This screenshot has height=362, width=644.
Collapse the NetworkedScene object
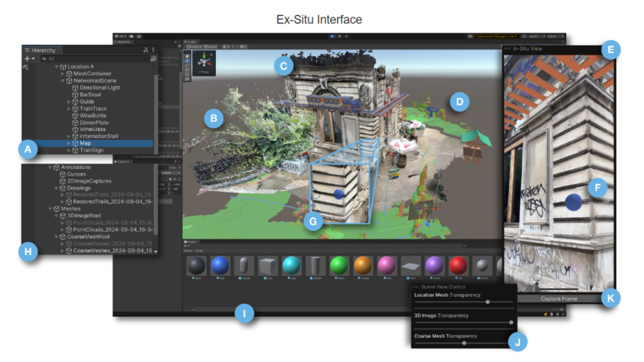tap(62, 81)
